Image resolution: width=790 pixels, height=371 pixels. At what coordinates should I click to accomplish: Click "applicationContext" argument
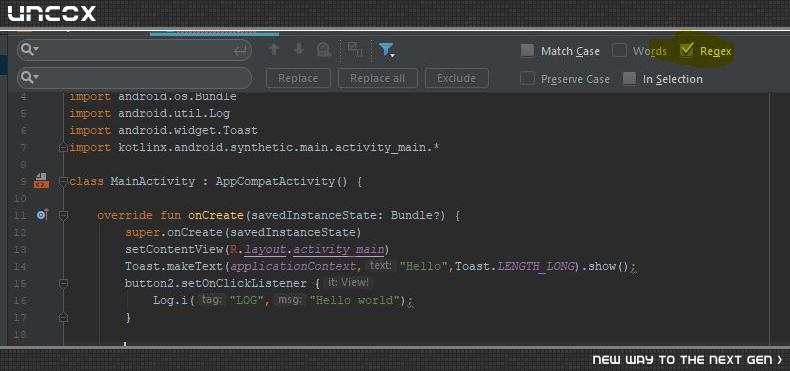pyautogui.click(x=292, y=266)
